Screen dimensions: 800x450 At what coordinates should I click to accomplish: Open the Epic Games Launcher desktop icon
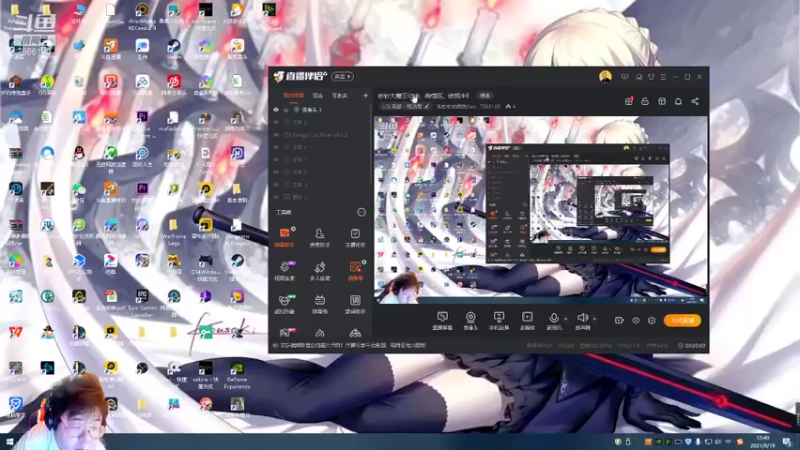[142, 303]
